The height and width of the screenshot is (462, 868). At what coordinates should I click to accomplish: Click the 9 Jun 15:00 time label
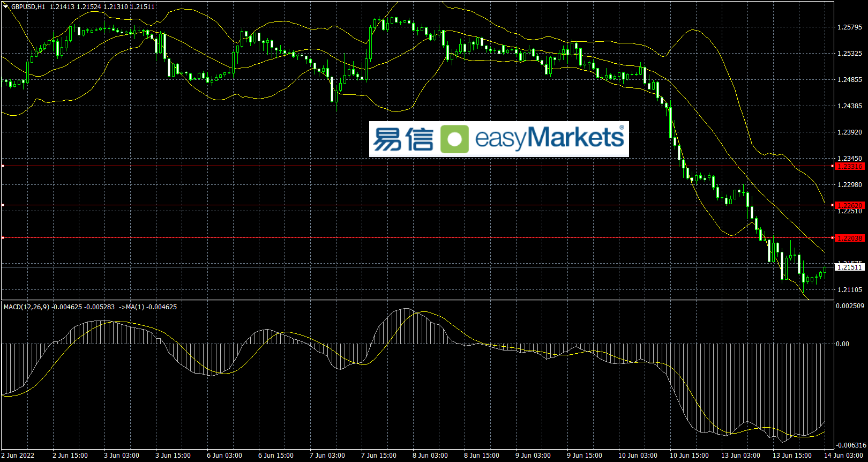pyautogui.click(x=585, y=456)
